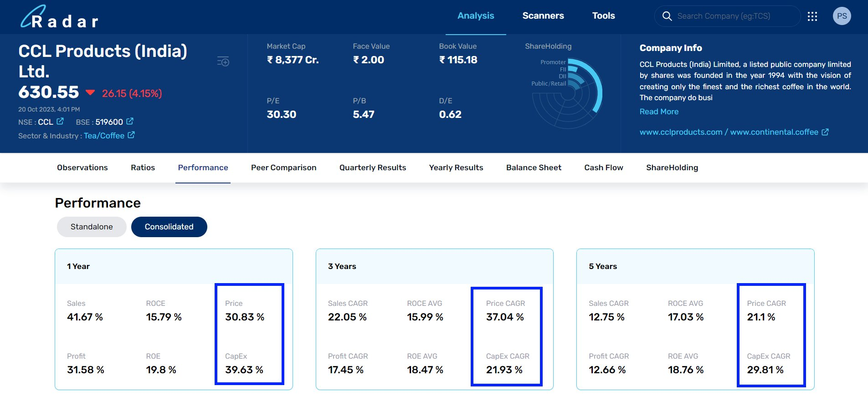Viewport: 868px width, 396px height.
Task: Open Tea/Coffee sector external link icon
Action: (131, 135)
